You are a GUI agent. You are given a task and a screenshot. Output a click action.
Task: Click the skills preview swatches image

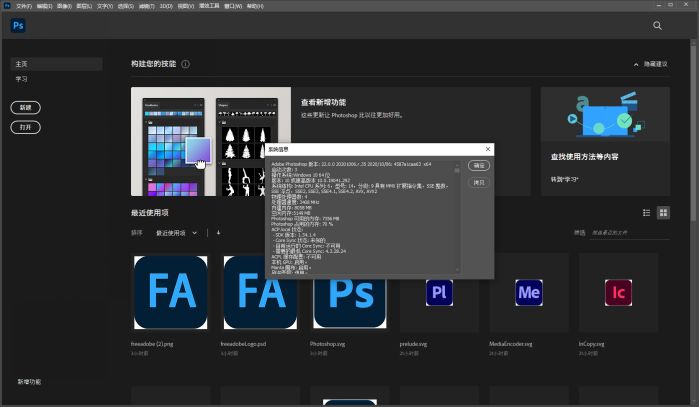[211, 141]
